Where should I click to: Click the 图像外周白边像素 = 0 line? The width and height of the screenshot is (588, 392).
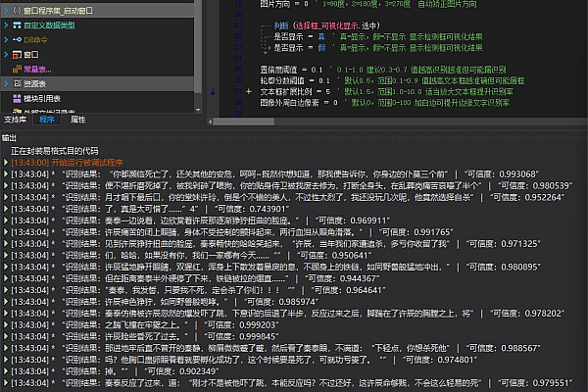pos(385,102)
